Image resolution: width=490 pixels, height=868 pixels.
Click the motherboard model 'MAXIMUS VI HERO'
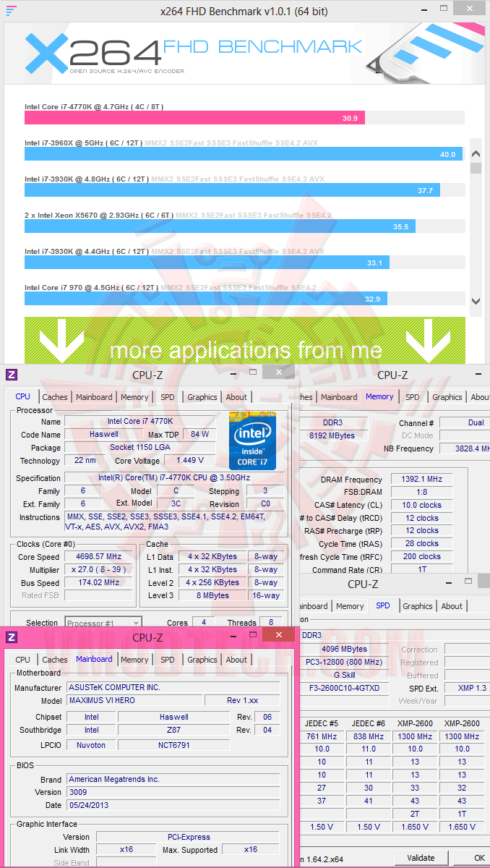coord(134,701)
